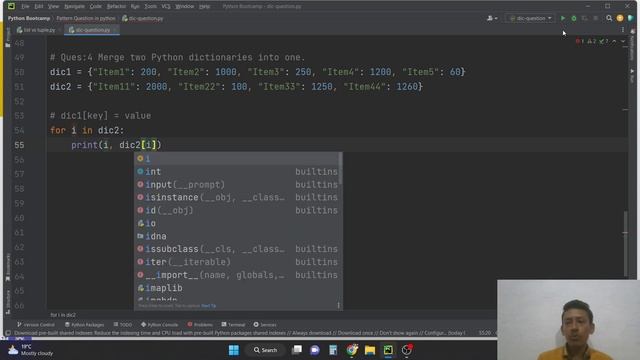The image size is (640, 360).
Task: Open the Problems tool window
Action: coord(200,324)
